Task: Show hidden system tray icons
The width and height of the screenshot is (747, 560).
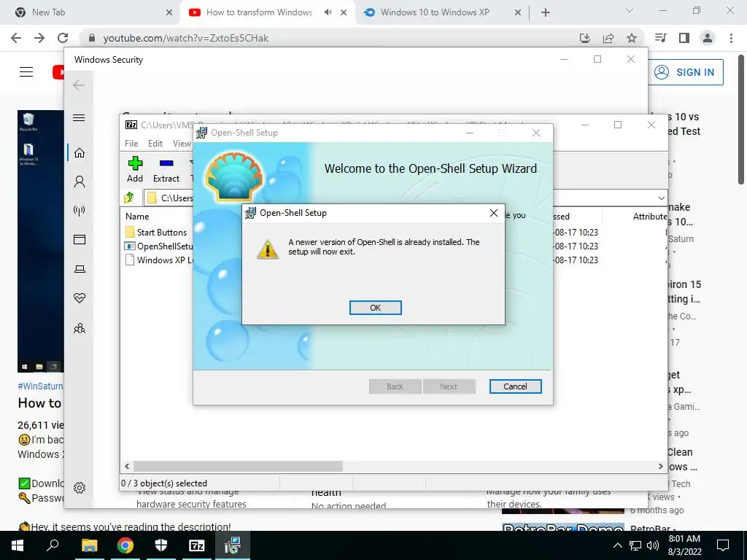Action: (617, 545)
